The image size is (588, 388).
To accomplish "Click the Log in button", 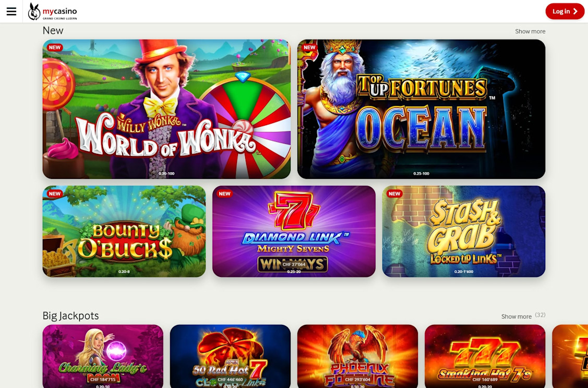I will [x=565, y=11].
